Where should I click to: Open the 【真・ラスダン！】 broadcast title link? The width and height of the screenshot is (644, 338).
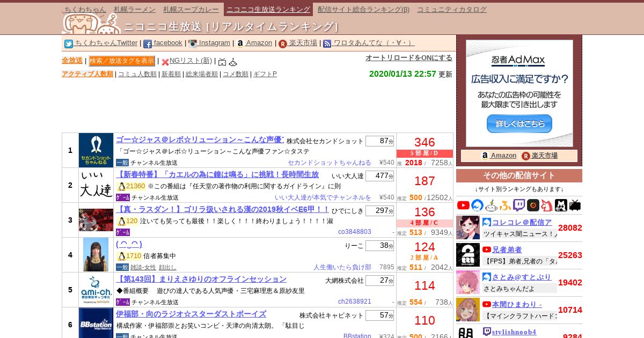[x=223, y=209]
